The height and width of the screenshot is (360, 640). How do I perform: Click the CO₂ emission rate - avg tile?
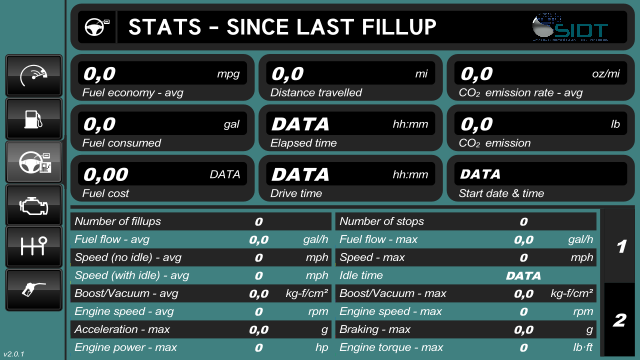541,78
